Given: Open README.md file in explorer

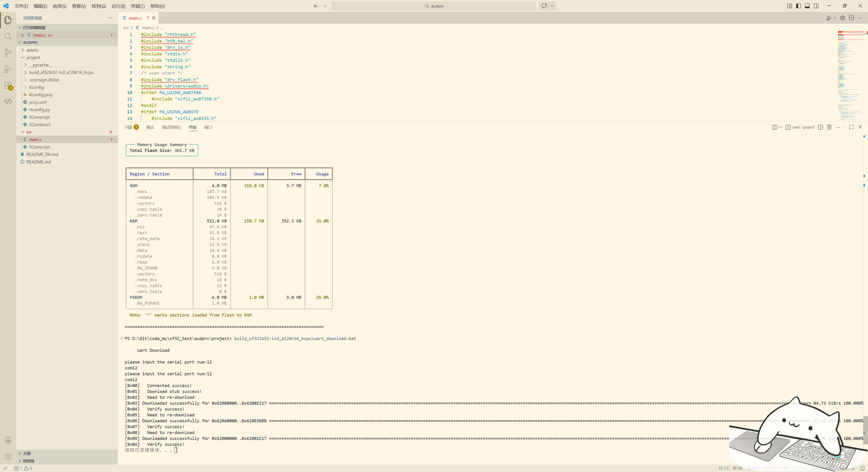Looking at the screenshot, I should click(x=38, y=162).
